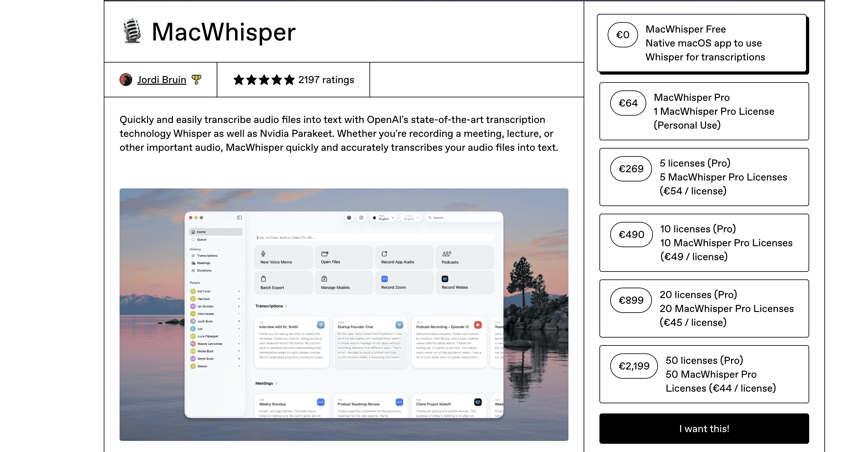
Task: Select Maeve Lamvohee in the People list
Action: coord(216,344)
